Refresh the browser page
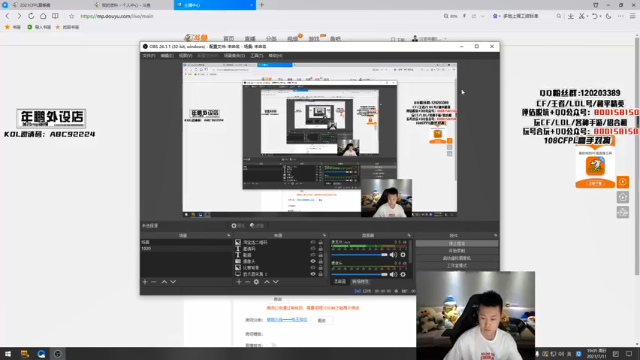Viewport: 640px width, 360px height. (31, 16)
